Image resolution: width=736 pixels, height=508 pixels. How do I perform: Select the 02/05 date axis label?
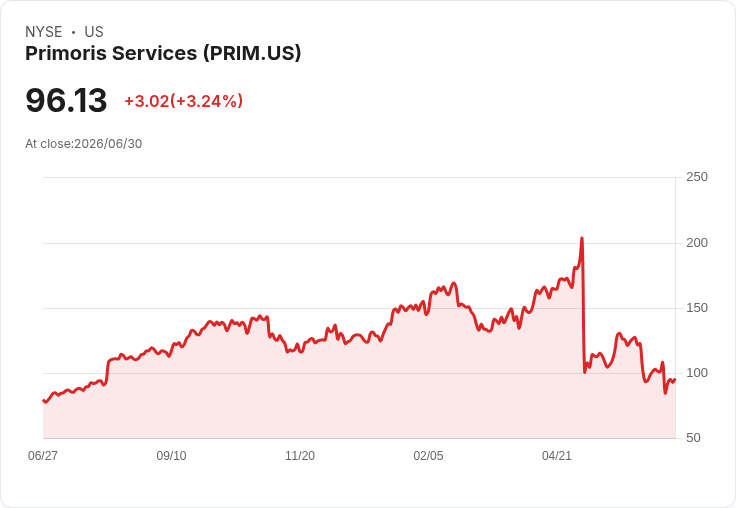click(428, 456)
